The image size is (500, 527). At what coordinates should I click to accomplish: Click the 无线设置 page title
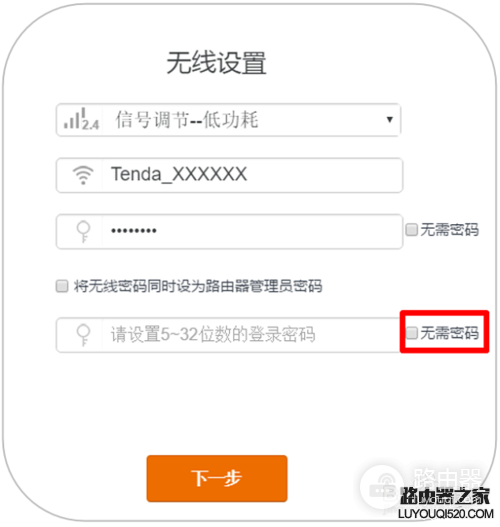click(x=216, y=63)
